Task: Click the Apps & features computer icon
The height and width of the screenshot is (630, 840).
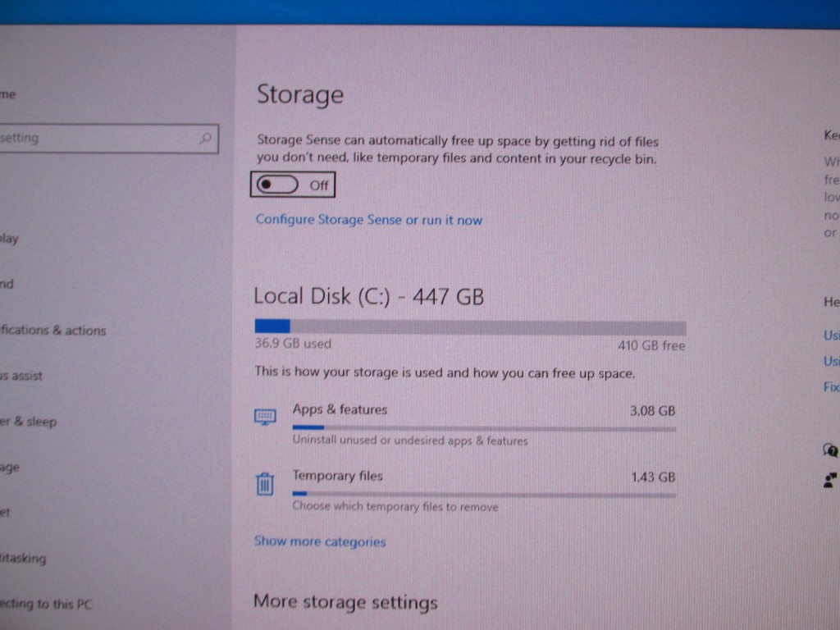Action: 265,416
